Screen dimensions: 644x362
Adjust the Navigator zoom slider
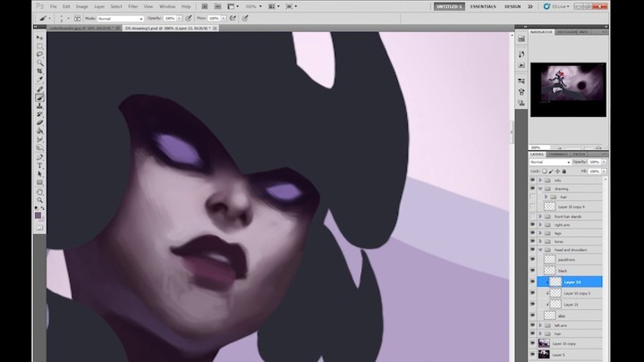582,147
